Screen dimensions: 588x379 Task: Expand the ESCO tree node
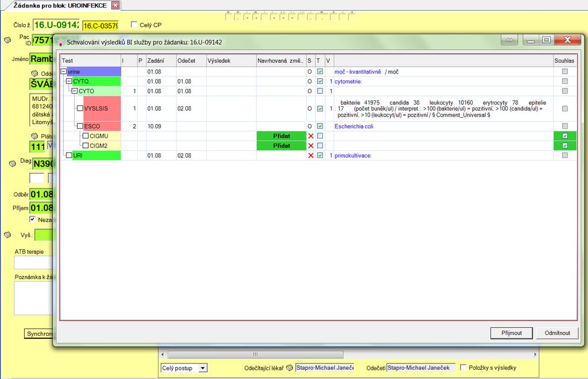coord(80,126)
